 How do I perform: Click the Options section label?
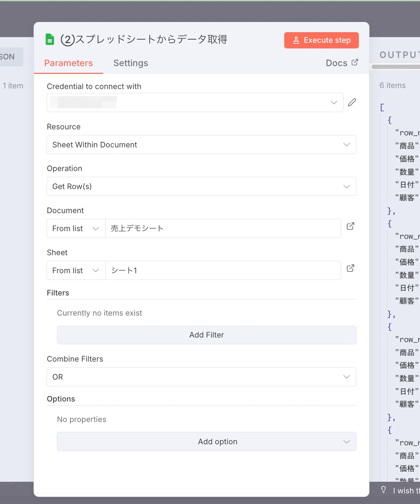coord(61,399)
